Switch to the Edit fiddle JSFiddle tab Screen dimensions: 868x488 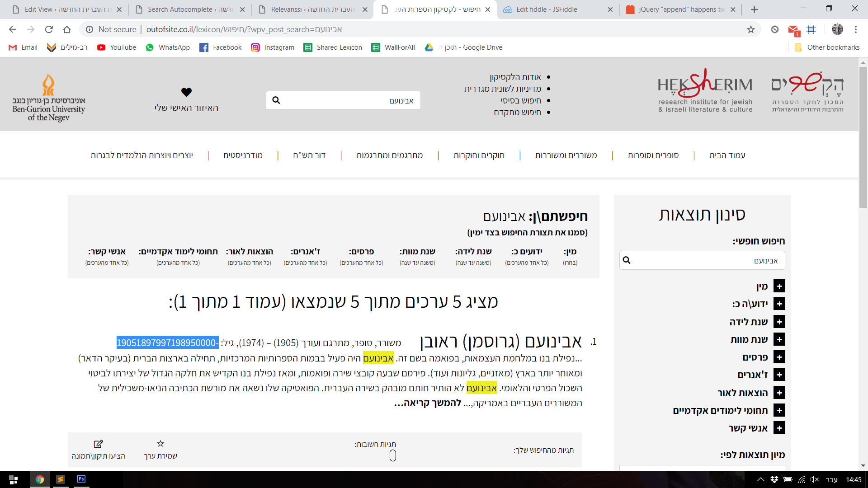coord(558,9)
